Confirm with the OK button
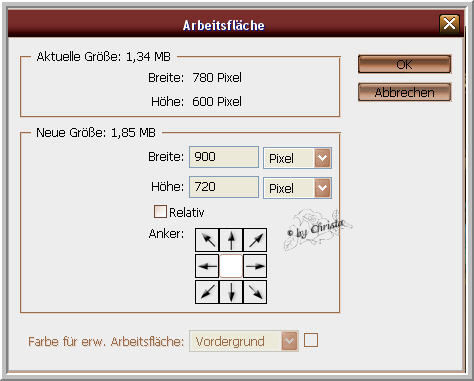The width and height of the screenshot is (474, 381). coord(404,64)
